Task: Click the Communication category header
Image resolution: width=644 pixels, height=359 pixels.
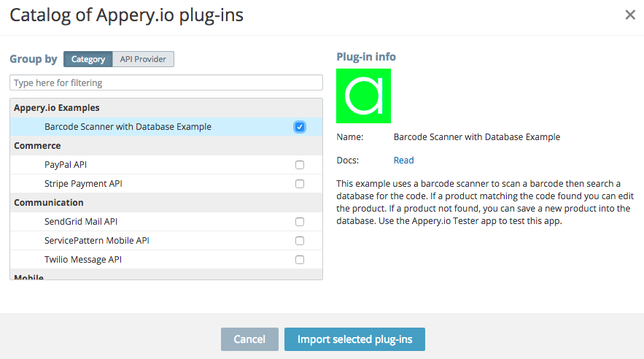Action: 48,203
